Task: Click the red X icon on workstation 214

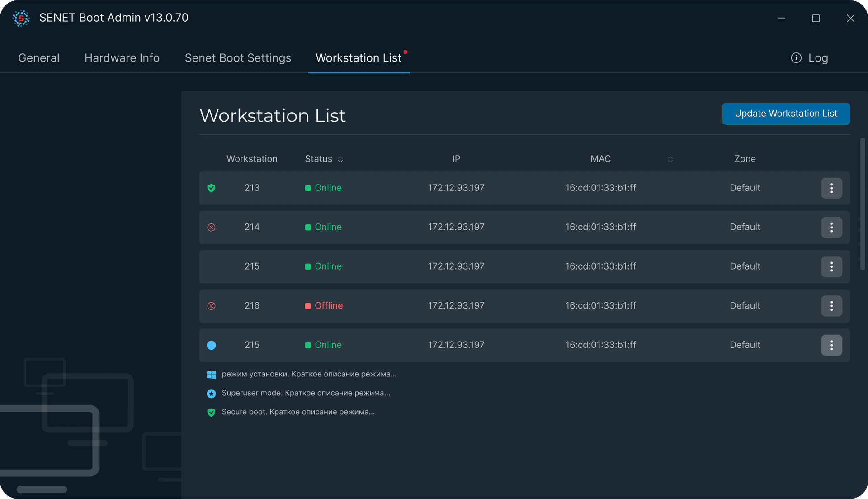Action: click(x=211, y=227)
